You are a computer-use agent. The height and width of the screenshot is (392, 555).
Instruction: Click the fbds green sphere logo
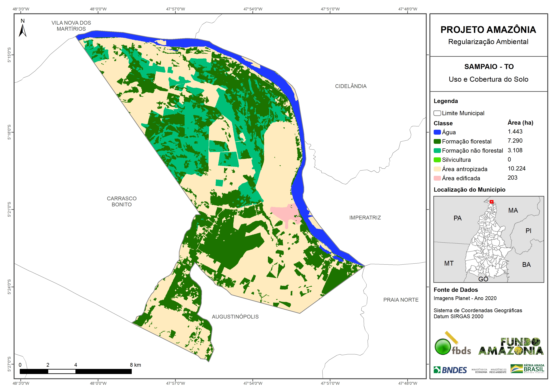(x=443, y=347)
